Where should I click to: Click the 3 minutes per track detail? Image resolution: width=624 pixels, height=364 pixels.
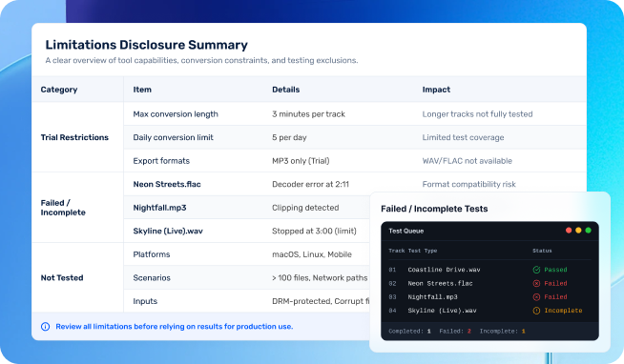308,114
